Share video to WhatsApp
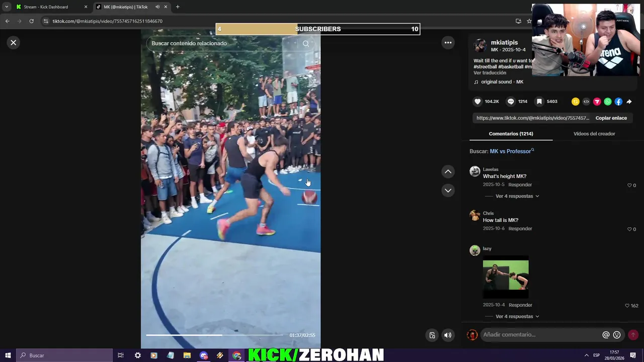This screenshot has height=362, width=644. pyautogui.click(x=608, y=102)
